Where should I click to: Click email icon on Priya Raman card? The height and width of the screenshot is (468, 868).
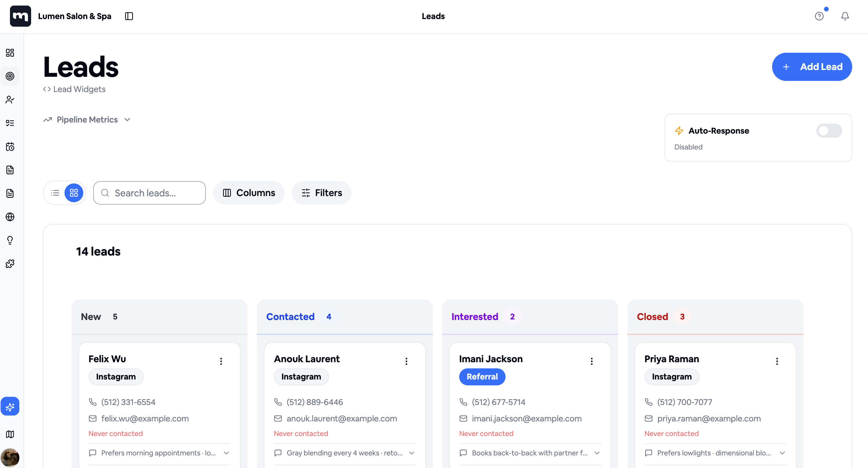[649, 418]
